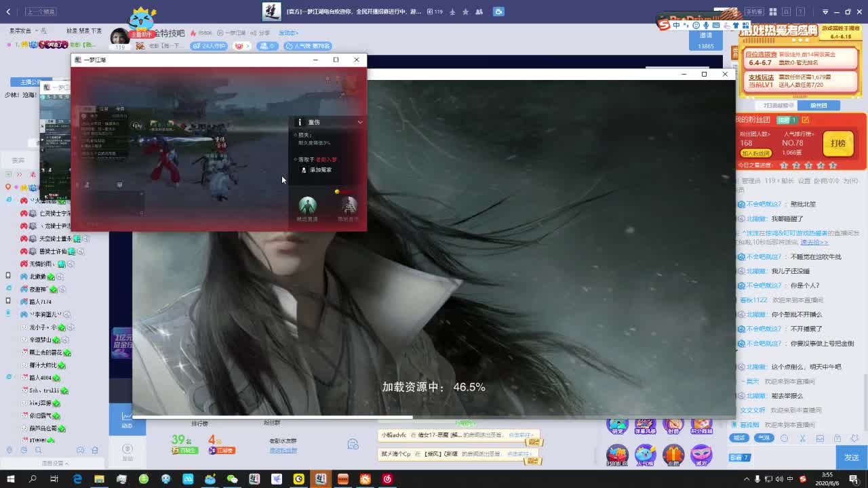Click the Sogou IME emoji smiley icon

(x=696, y=25)
